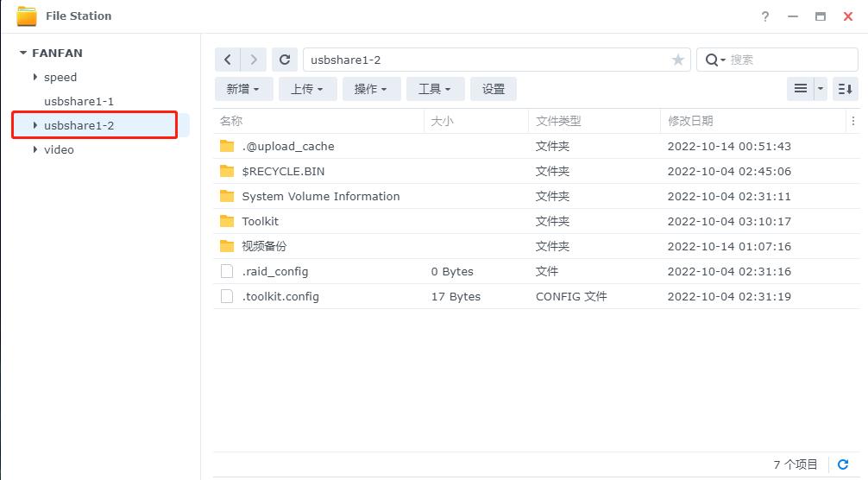Expand the usbshare1-2 tree arrow

[35, 125]
